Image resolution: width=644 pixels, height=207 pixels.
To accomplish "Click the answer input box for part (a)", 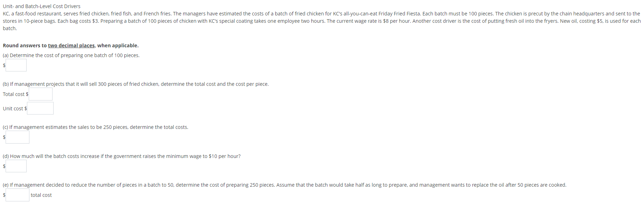I will coord(16,65).
